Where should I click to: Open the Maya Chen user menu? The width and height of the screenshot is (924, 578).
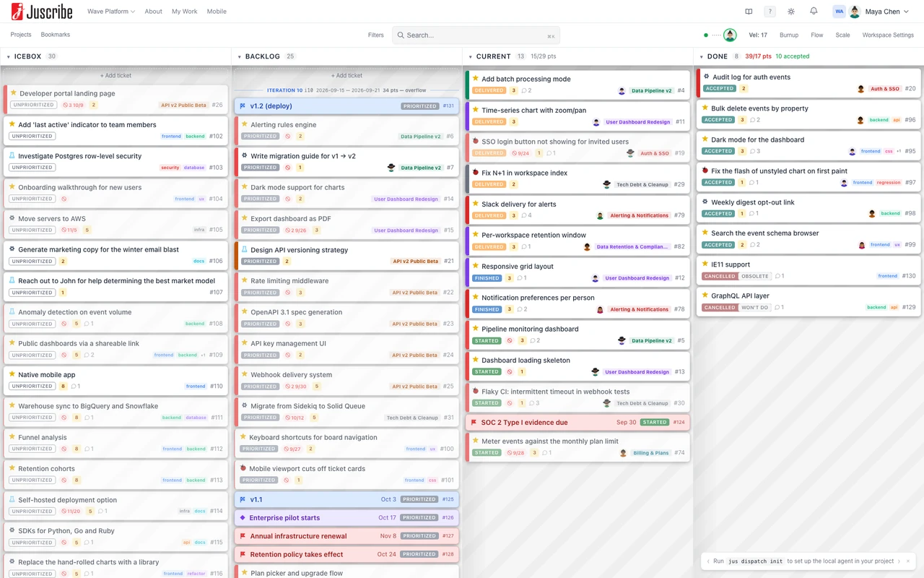(879, 12)
